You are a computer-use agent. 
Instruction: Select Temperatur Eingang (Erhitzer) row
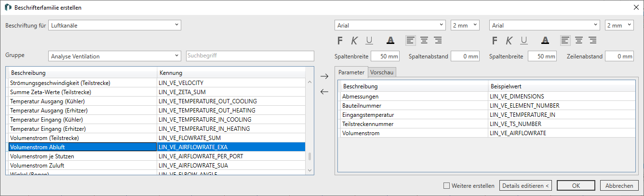pos(157,128)
